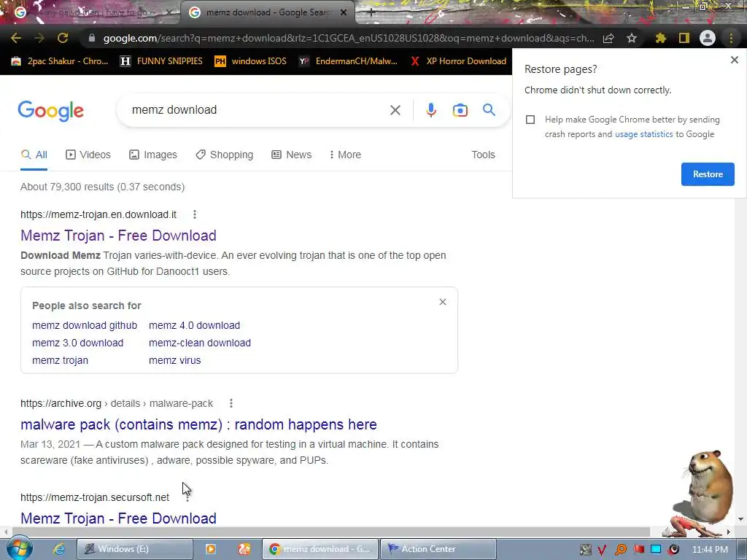
Task: Search for memz download github
Action: click(x=85, y=326)
